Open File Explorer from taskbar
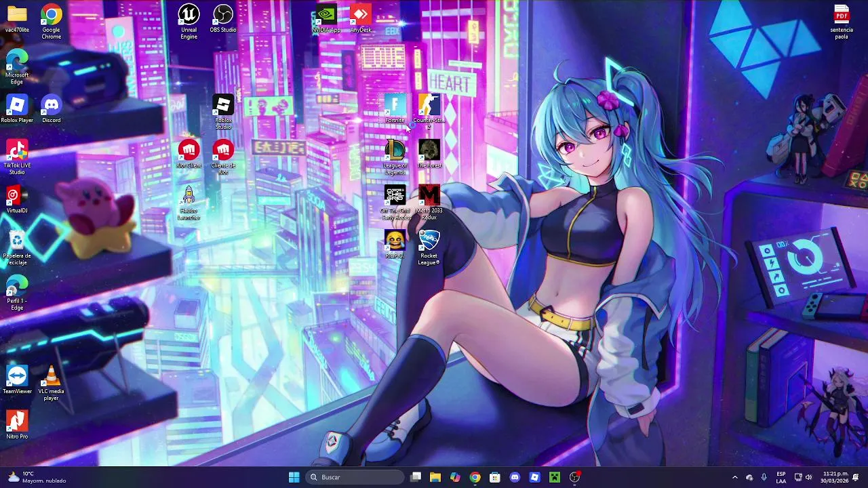The width and height of the screenshot is (868, 488). [435, 477]
